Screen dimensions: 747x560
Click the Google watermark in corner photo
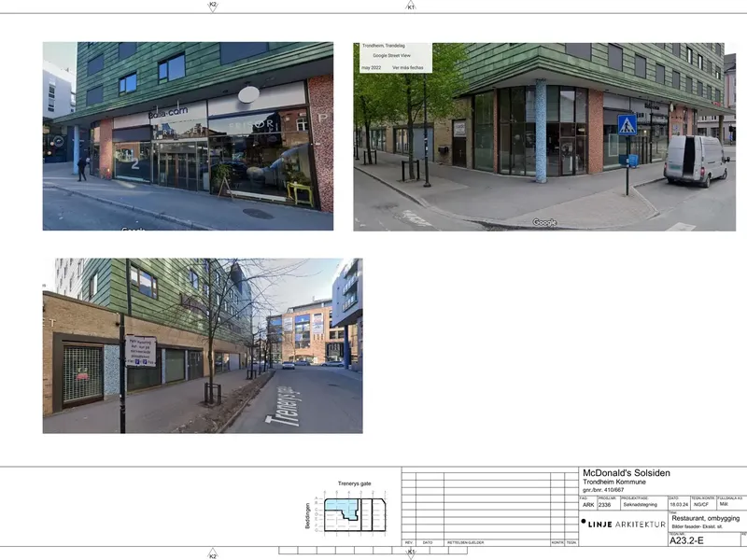pyautogui.click(x=544, y=222)
